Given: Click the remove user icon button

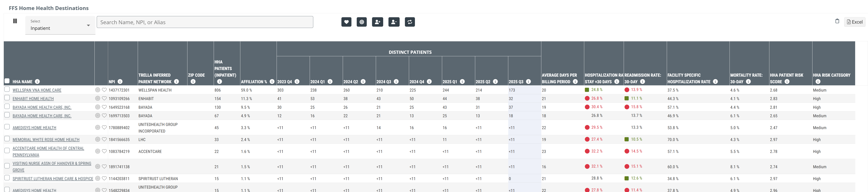Looking at the screenshot, I should coord(394,22).
